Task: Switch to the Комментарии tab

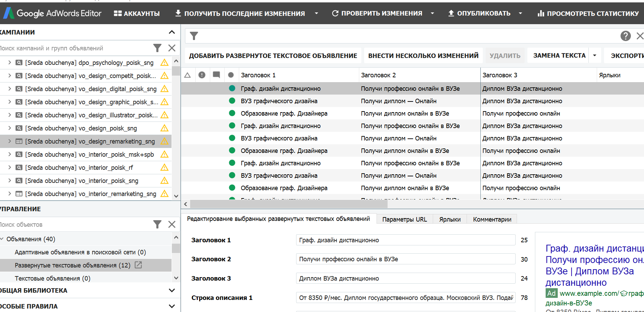Action: point(491,219)
